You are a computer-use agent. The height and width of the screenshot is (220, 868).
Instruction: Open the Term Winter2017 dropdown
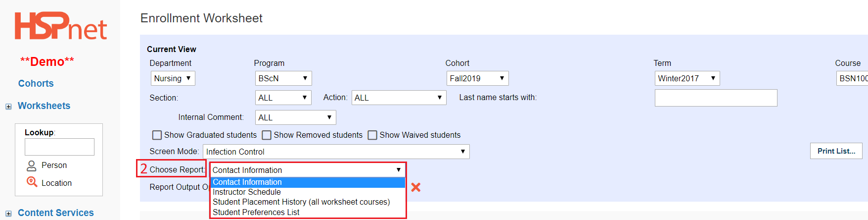[686, 78]
